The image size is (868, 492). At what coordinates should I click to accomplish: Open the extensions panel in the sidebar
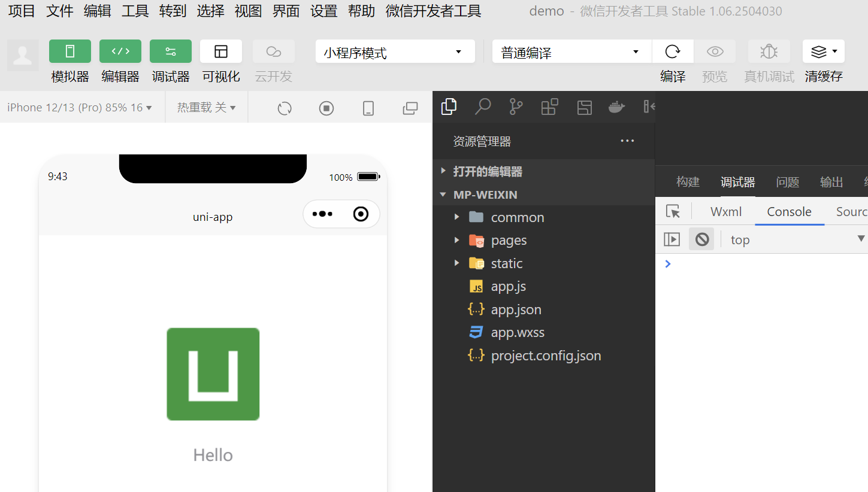coord(549,106)
